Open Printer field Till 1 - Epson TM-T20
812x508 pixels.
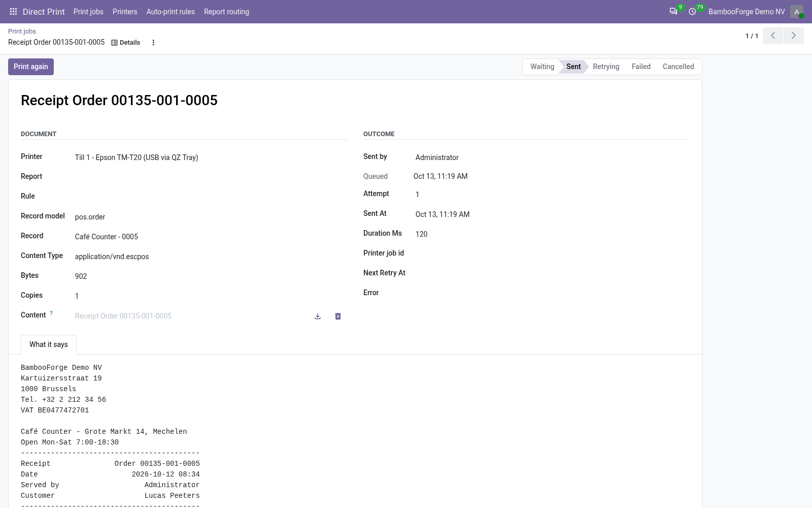coord(211,157)
